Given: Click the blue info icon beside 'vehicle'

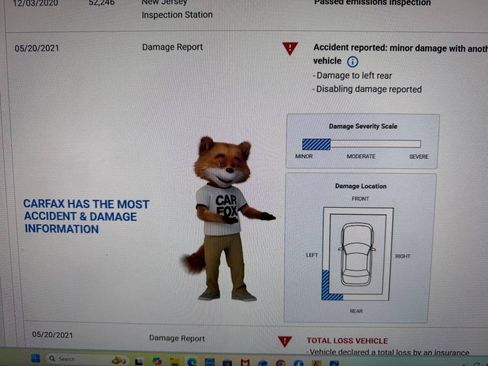Looking at the screenshot, I should pos(352,62).
